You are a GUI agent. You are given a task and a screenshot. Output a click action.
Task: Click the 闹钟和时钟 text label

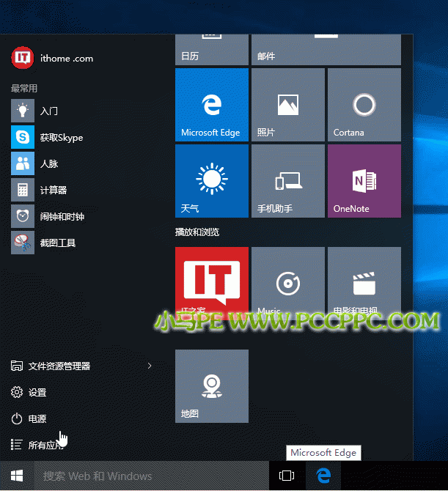click(x=62, y=216)
